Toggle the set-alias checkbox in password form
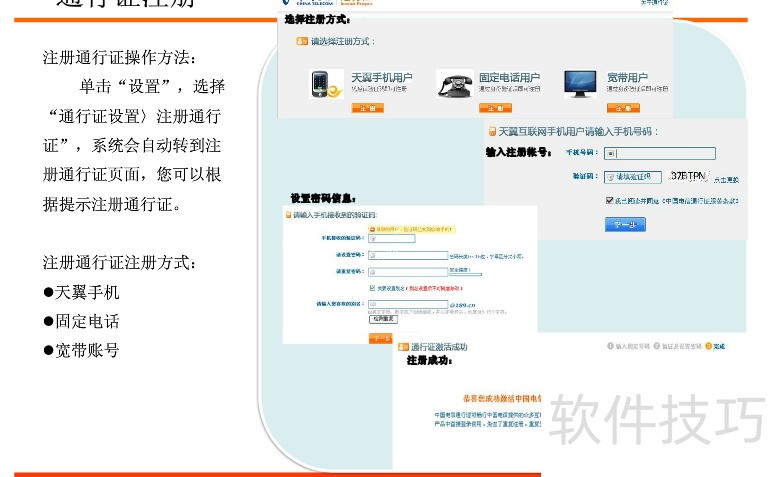This screenshot has height=477, width=773. (372, 288)
